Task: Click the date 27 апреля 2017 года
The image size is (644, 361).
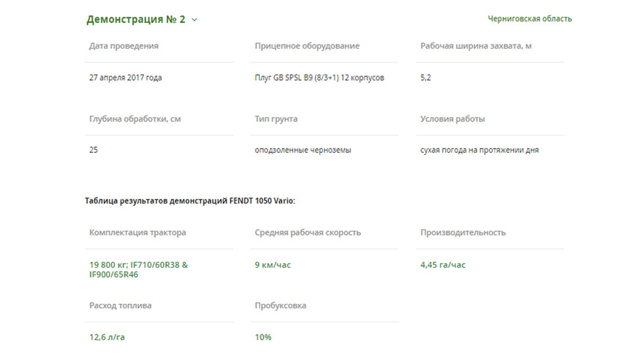Action: (x=126, y=77)
